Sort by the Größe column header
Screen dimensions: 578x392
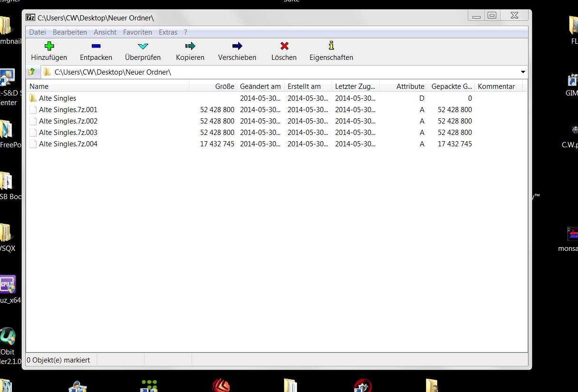tap(224, 86)
